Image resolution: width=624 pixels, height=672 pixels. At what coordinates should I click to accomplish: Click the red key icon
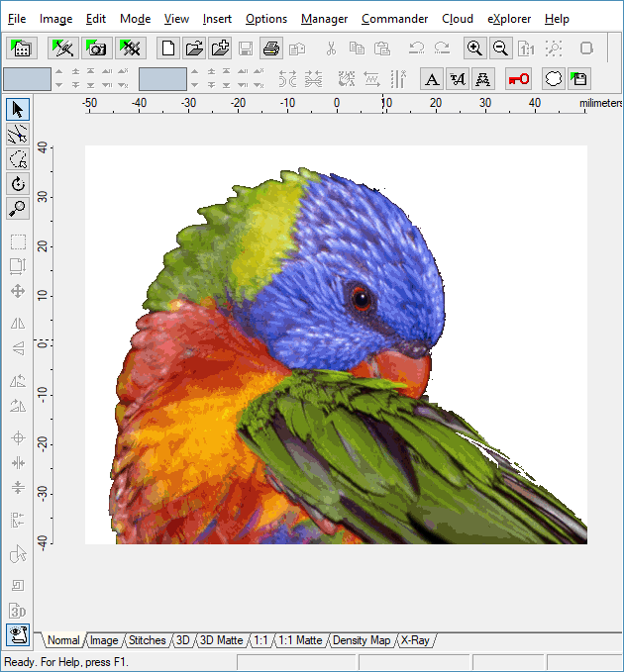pos(518,79)
